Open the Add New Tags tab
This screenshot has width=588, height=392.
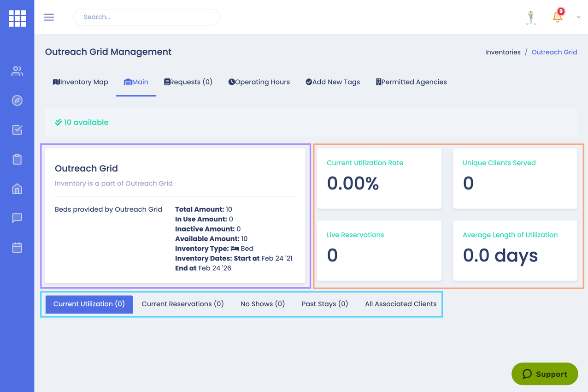click(x=333, y=82)
